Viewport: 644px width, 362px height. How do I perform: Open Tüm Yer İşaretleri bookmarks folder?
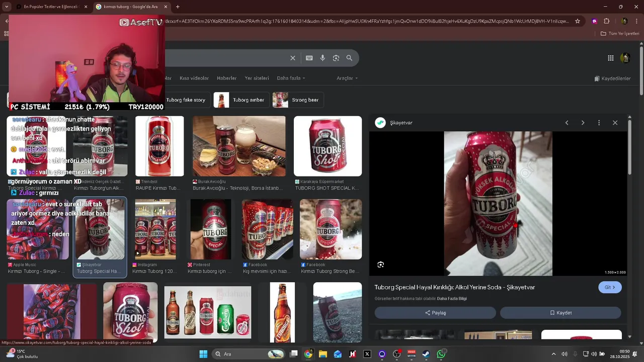coord(619,34)
